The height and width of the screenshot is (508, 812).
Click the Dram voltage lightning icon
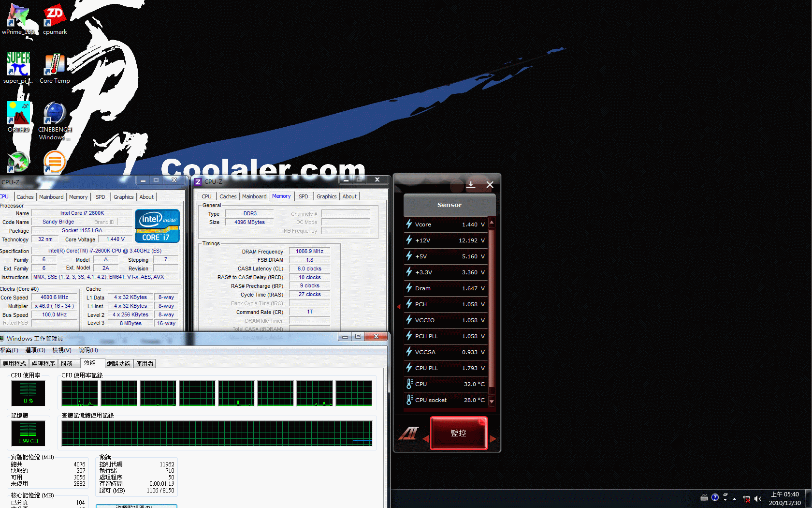point(409,288)
